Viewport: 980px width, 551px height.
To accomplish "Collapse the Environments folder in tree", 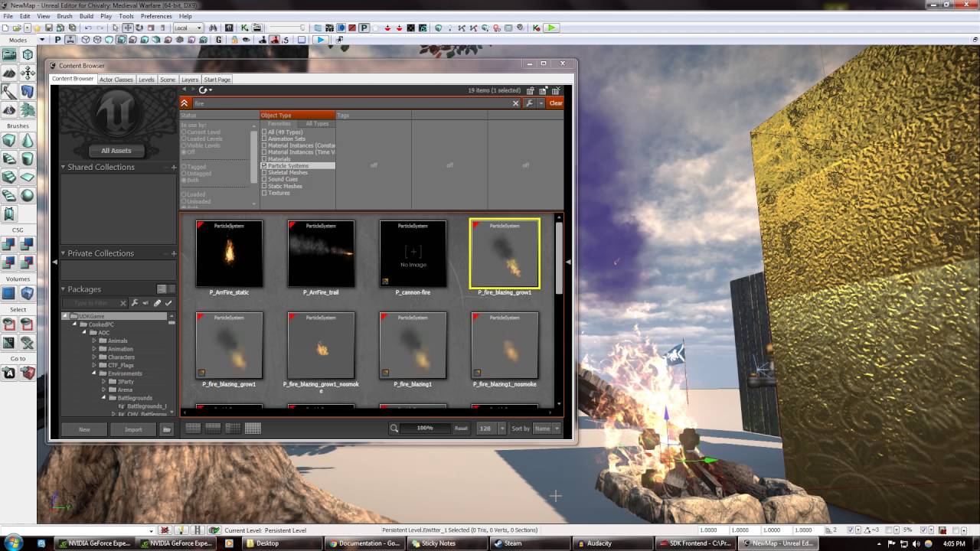I will pyautogui.click(x=94, y=373).
